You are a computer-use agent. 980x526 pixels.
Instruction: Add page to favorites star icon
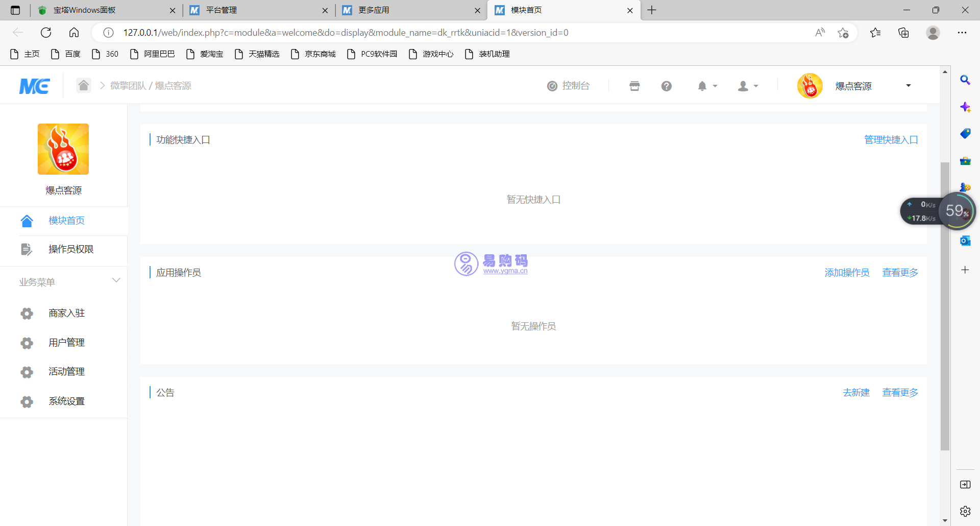[843, 33]
